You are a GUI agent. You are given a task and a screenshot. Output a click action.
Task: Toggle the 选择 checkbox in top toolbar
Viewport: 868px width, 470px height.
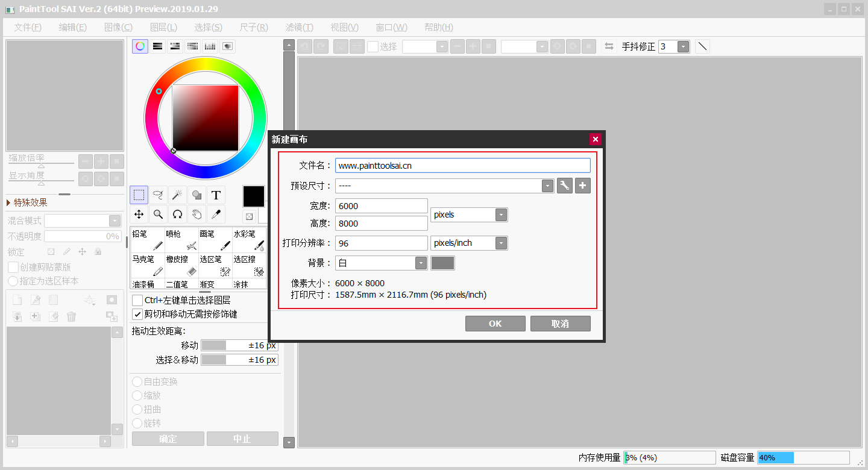(373, 46)
